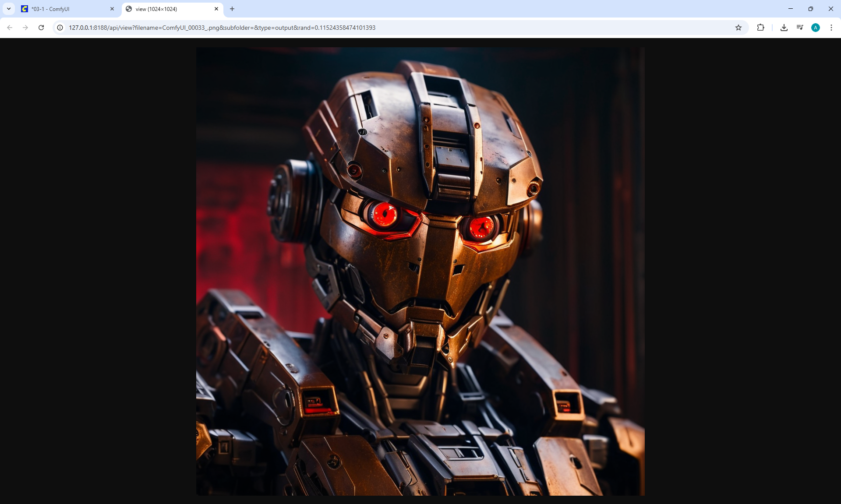
Task: Switch to the '03-1 - ComfyUI' tab
Action: click(x=66, y=9)
